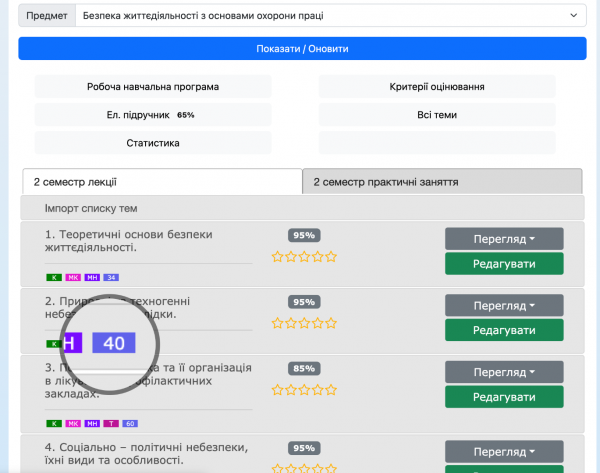Give topic 2 a four-star rating
This screenshot has height=473, width=600.
pyautogui.click(x=318, y=323)
